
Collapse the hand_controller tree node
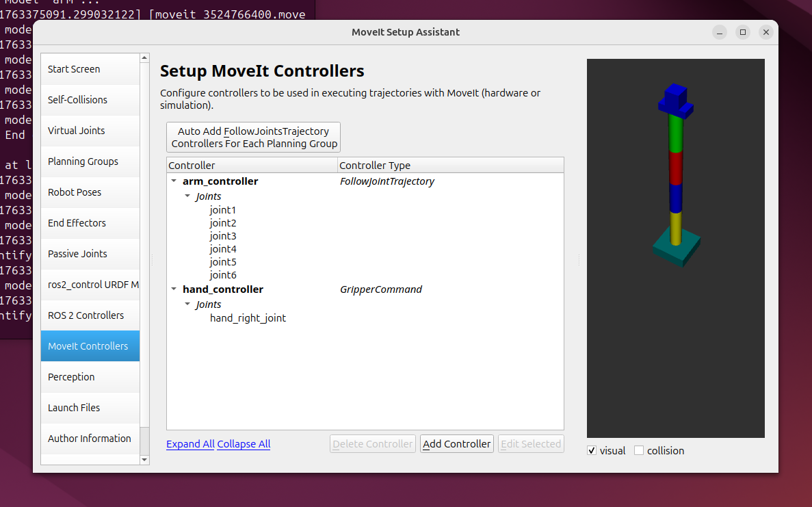174,289
